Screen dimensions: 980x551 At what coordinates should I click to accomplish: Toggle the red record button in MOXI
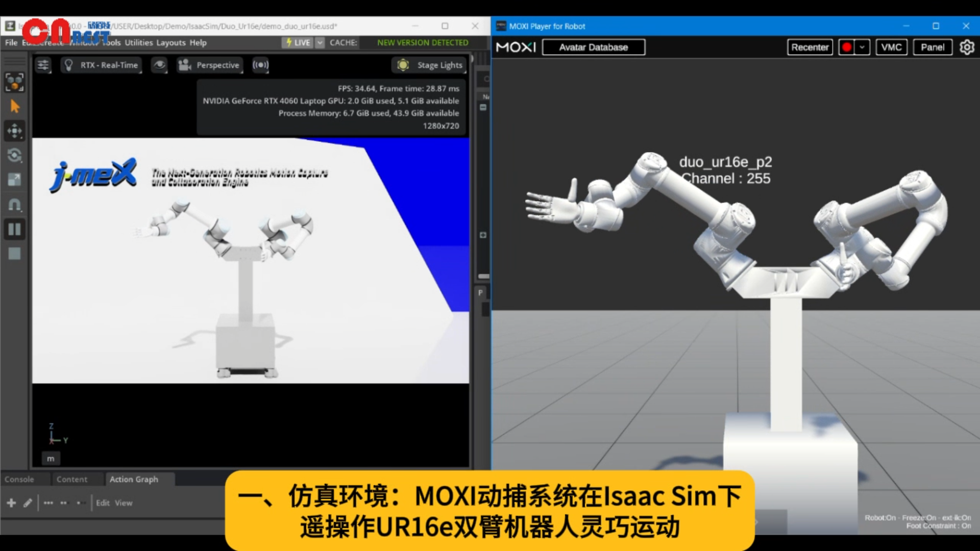[x=847, y=47]
